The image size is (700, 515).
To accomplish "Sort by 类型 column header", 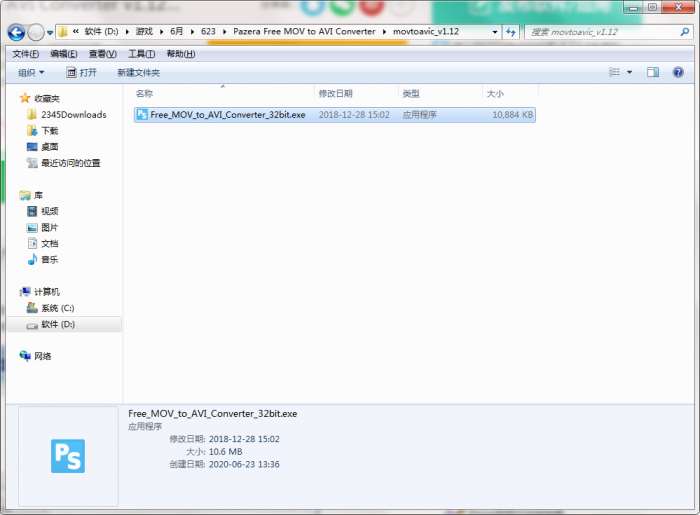I will point(411,93).
